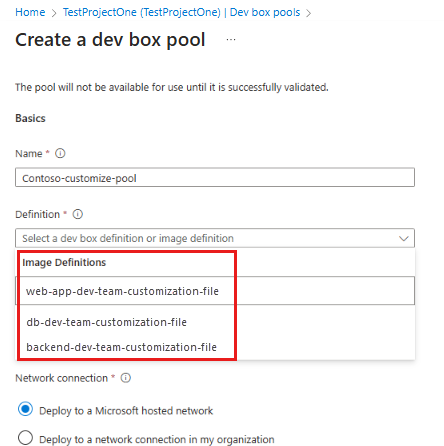Viewport: 444px width, 446px height.
Task: Click the chevron after Home breadcrumb
Action: pyautogui.click(x=54, y=13)
